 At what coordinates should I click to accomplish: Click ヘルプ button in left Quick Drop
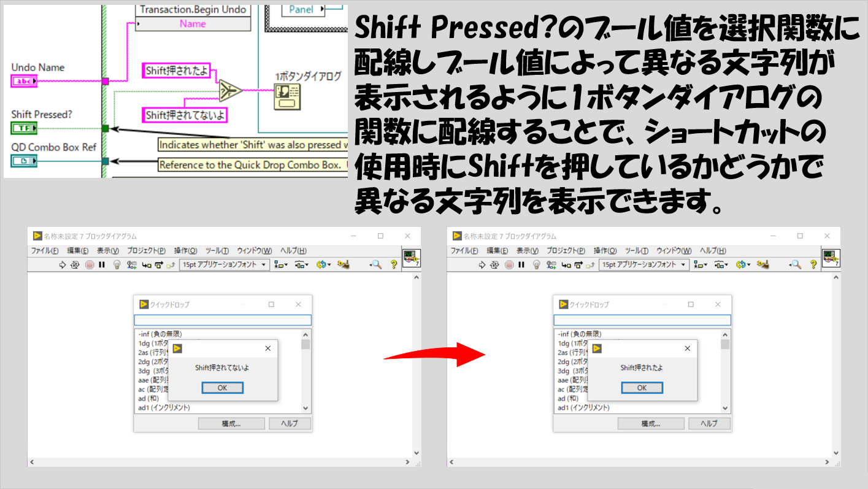pos(290,423)
